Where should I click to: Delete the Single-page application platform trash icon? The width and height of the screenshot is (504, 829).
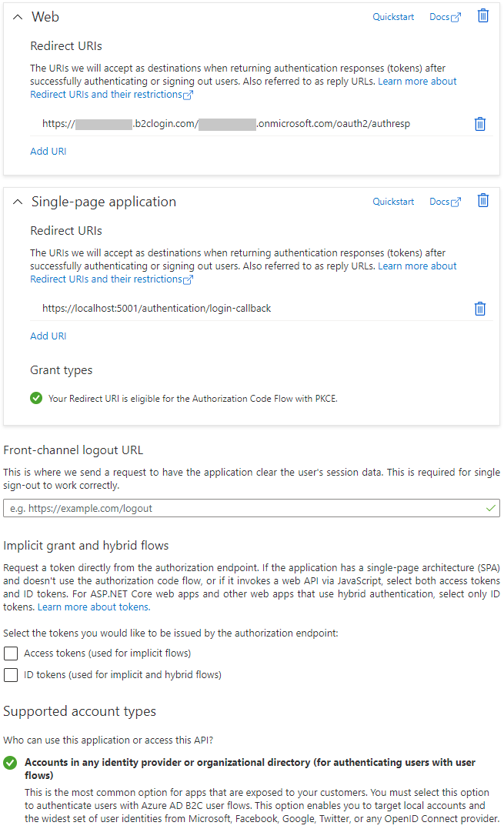coord(483,200)
